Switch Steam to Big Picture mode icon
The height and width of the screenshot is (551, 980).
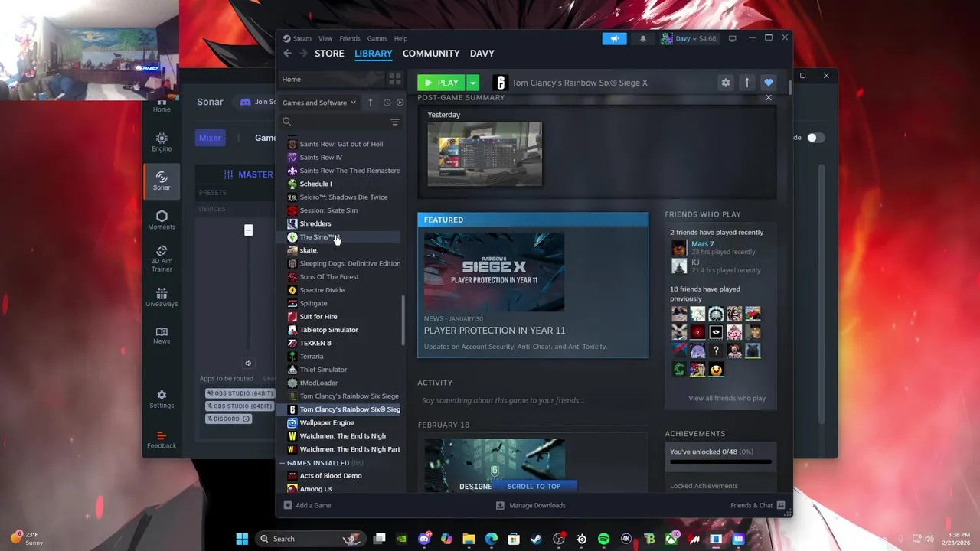pyautogui.click(x=732, y=38)
